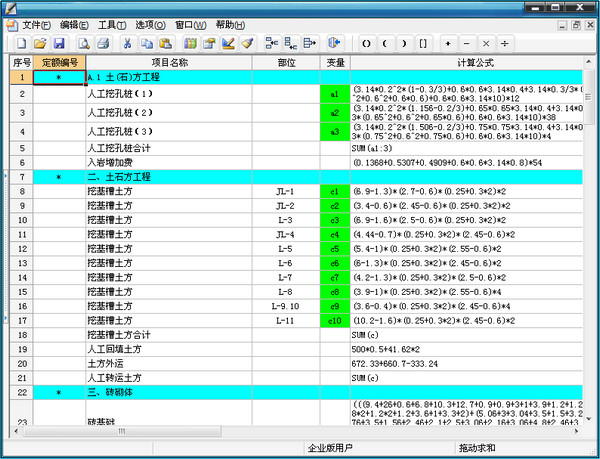Select green variable cell c5
Screen dimensions: 600x459
[x=335, y=249]
